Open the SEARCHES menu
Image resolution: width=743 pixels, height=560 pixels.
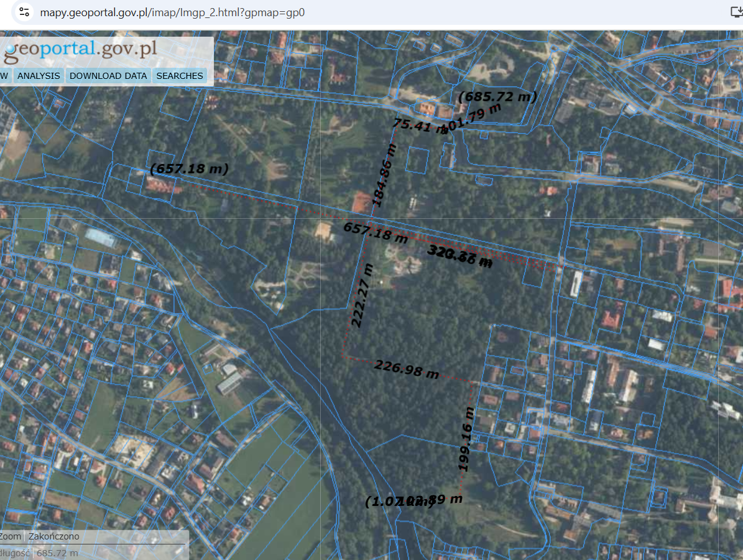179,75
